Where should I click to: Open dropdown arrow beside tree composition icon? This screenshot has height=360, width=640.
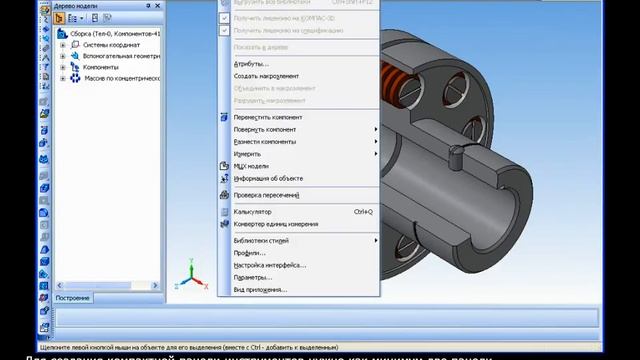pyautogui.click(x=82, y=18)
